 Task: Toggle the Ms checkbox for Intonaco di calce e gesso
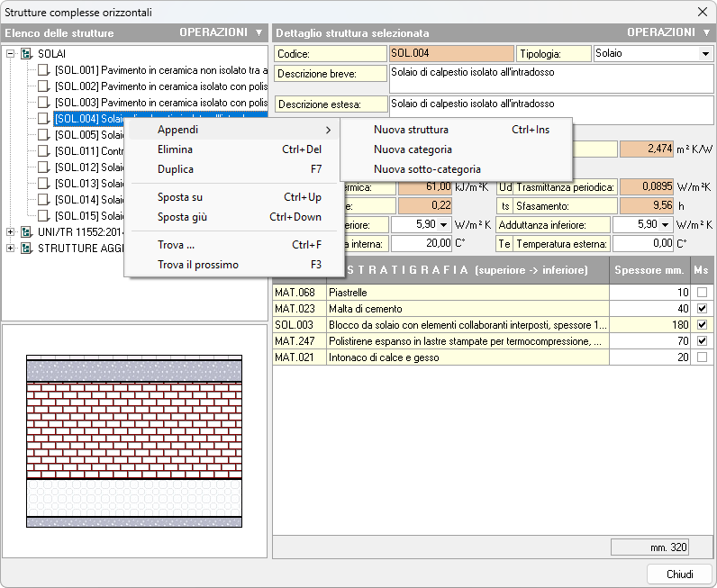click(702, 357)
